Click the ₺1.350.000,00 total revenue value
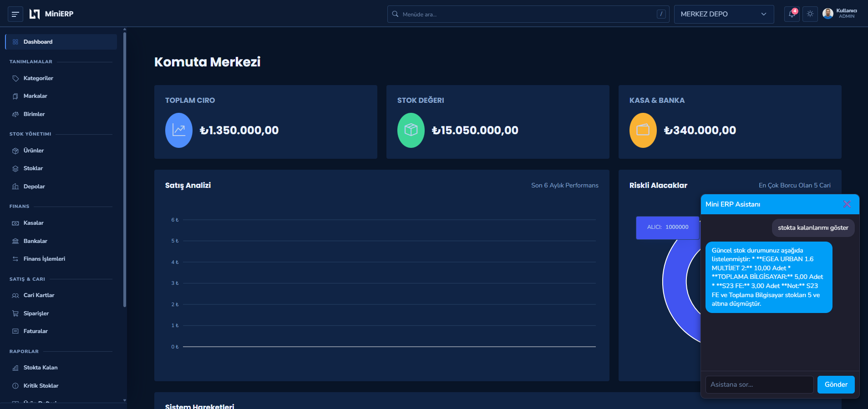868x409 pixels. [x=239, y=131]
